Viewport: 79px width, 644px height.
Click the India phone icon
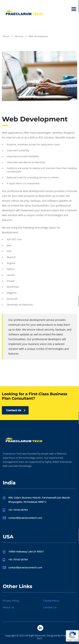4,509
